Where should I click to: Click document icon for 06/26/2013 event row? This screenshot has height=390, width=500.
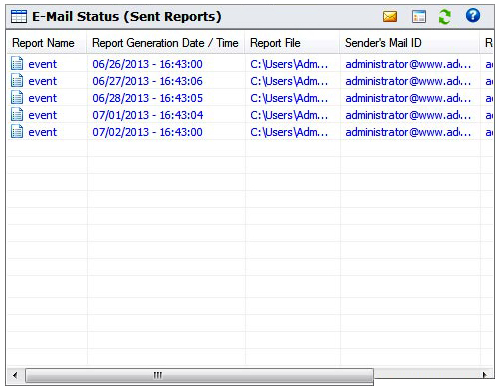[x=17, y=63]
